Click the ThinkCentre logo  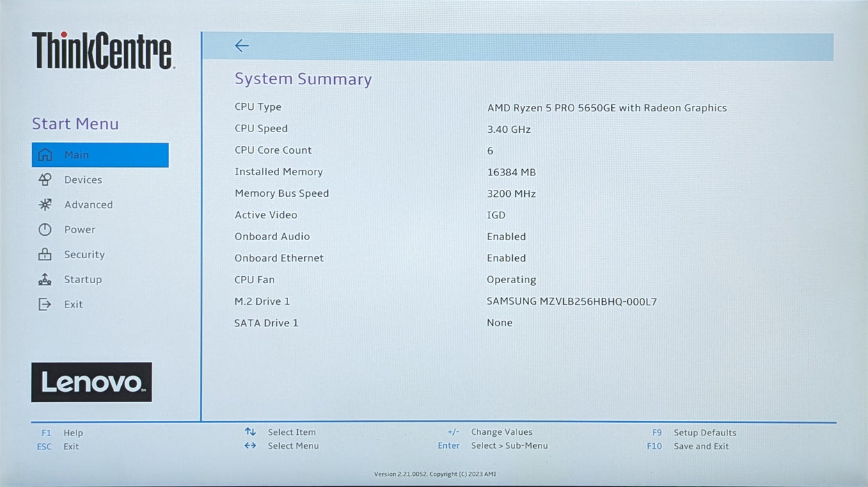pos(102,51)
